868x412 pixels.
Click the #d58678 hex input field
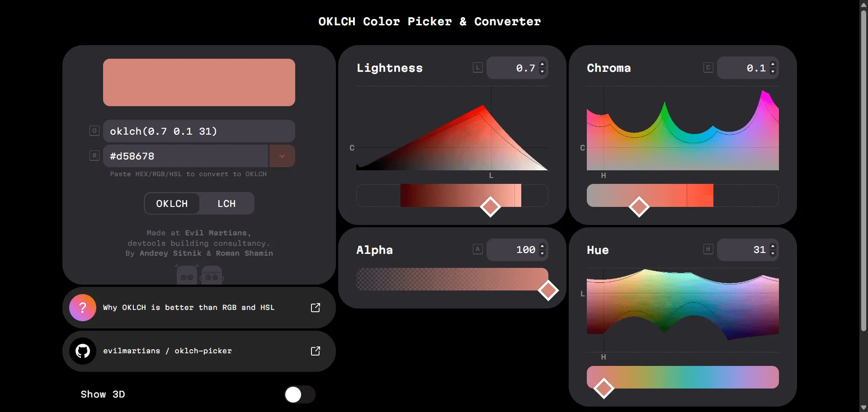click(186, 156)
